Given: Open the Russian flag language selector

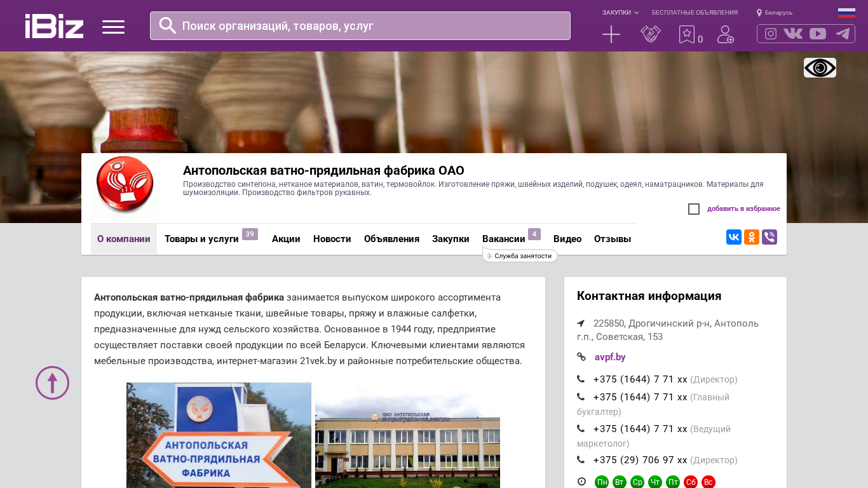Looking at the screenshot, I should tap(846, 13).
